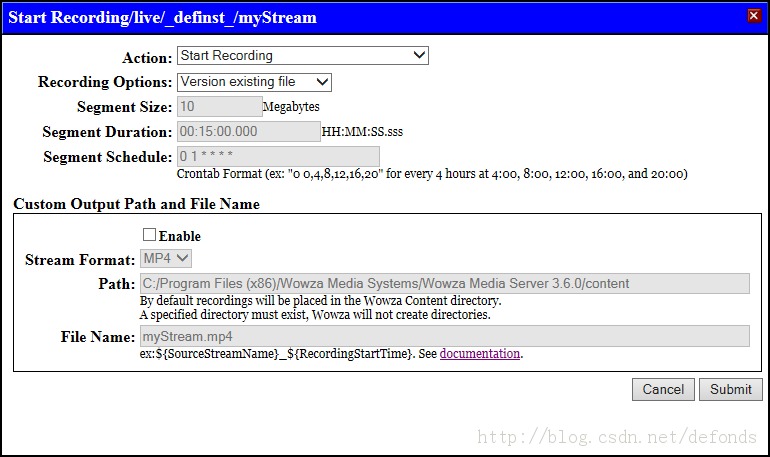Click the Recording Options label
The image size is (770, 457).
pos(105,82)
